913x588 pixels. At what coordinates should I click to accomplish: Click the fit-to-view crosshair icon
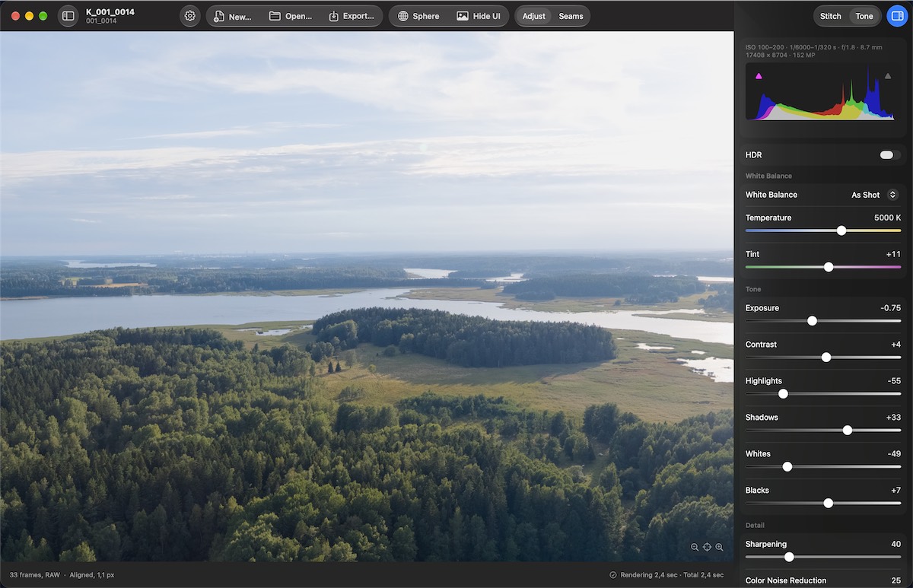pyautogui.click(x=707, y=547)
